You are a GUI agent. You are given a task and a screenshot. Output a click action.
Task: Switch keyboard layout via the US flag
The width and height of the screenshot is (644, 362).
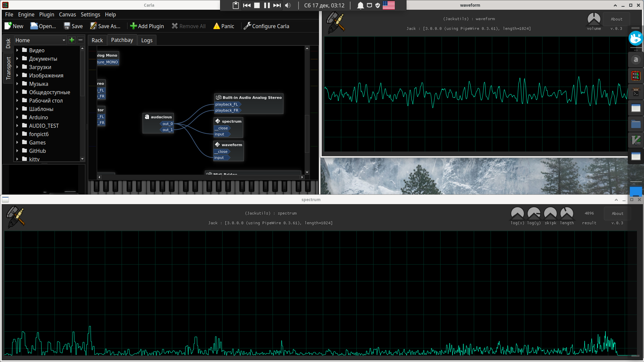389,5
